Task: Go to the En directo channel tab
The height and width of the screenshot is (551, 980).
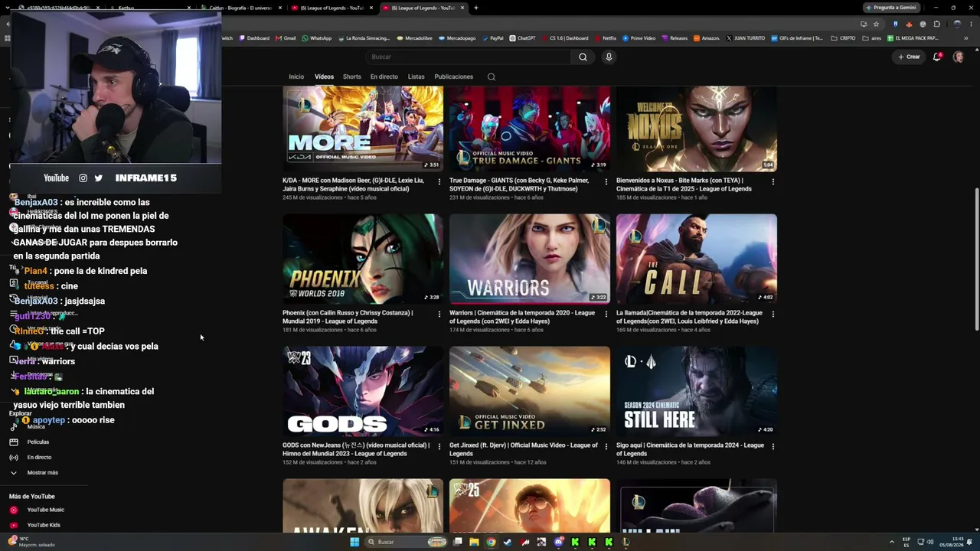Action: [x=384, y=77]
